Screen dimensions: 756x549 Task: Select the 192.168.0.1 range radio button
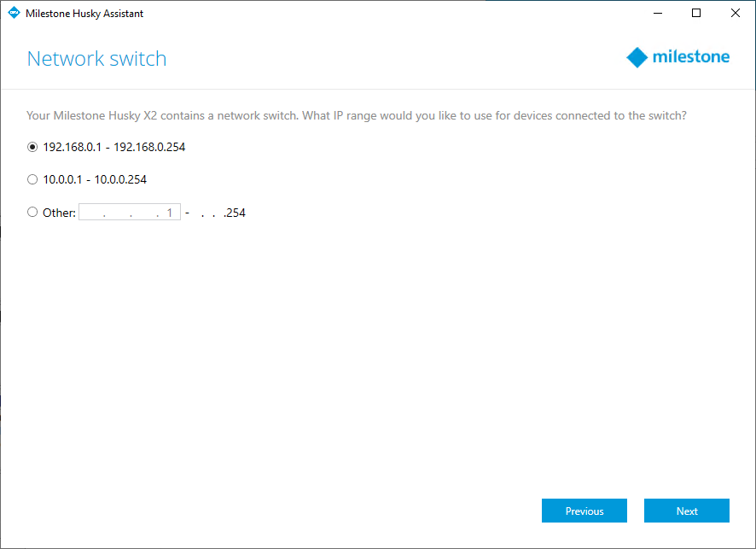point(32,147)
